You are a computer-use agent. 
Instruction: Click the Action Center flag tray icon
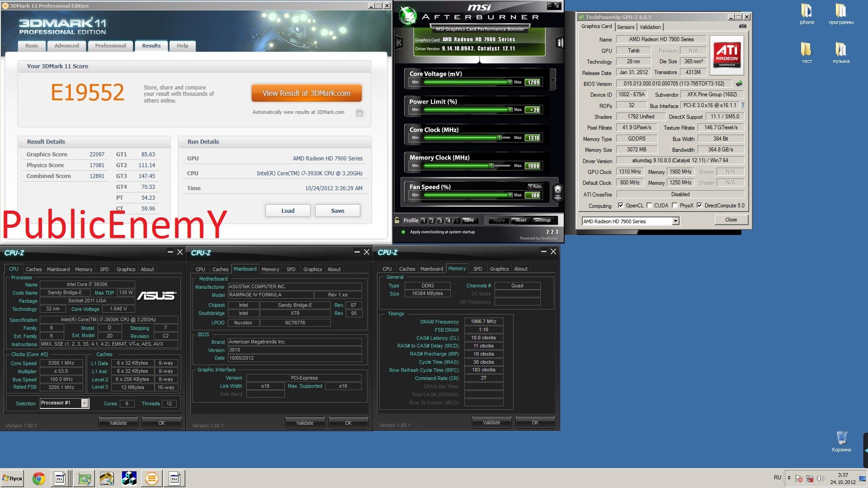click(799, 479)
